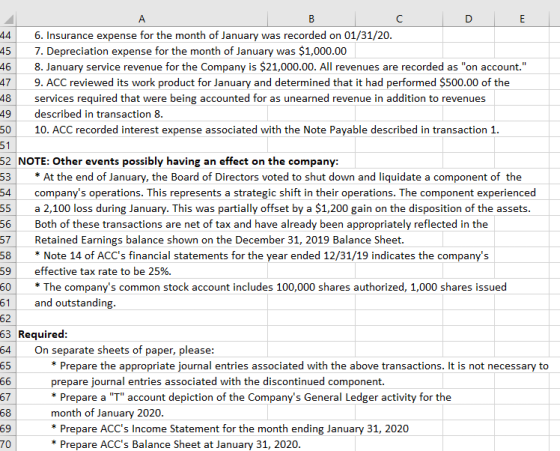Image resolution: width=560 pixels, height=451 pixels.
Task: Click empty cell B51
Action: pos(311,145)
